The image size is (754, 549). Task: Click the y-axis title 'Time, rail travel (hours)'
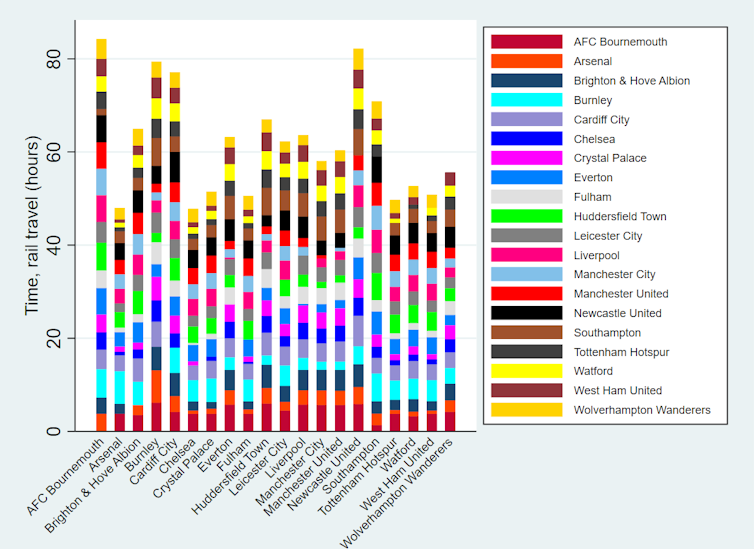coord(32,225)
